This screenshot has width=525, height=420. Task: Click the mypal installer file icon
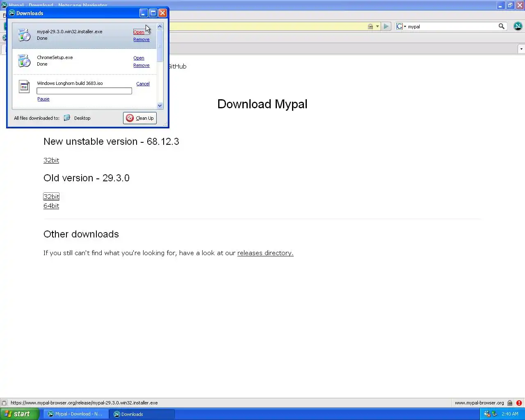pyautogui.click(x=24, y=35)
